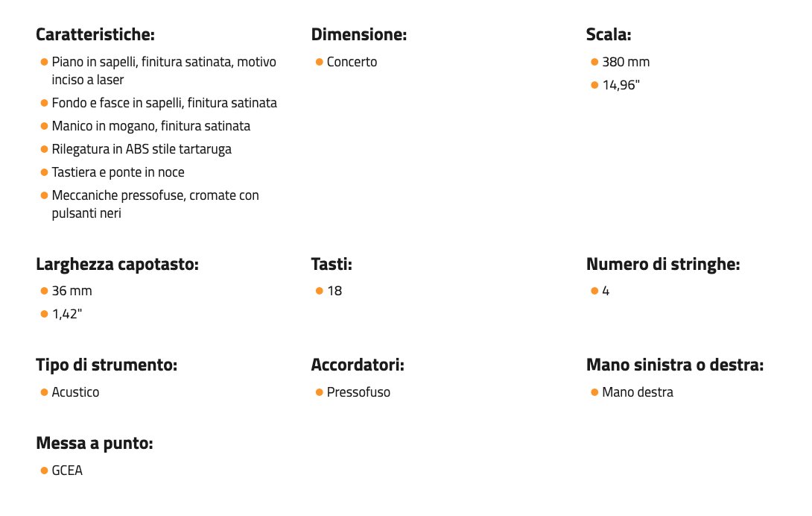Click the 14,96" scale measurement
Viewport: 812px width, 516px height.
coord(621,85)
